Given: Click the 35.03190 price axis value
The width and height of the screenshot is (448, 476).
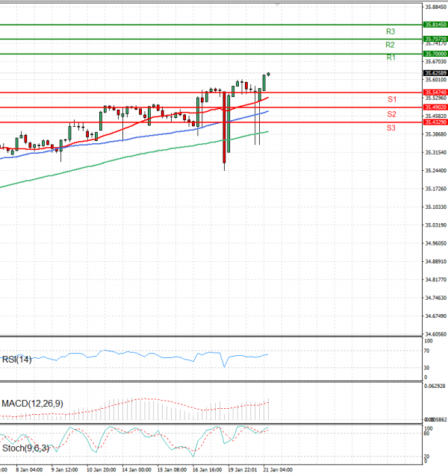Looking at the screenshot, I should (436, 225).
